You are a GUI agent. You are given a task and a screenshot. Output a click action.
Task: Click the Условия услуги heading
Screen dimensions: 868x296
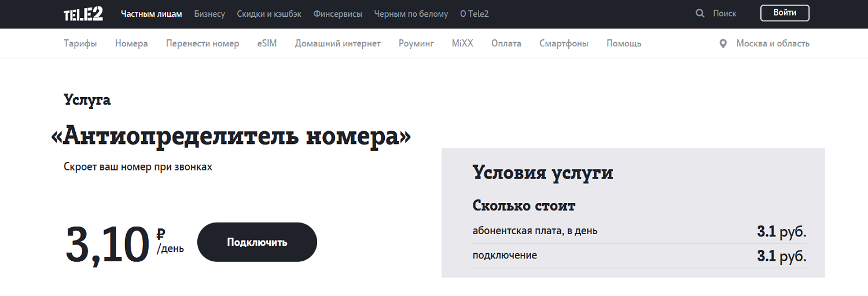pos(543,173)
